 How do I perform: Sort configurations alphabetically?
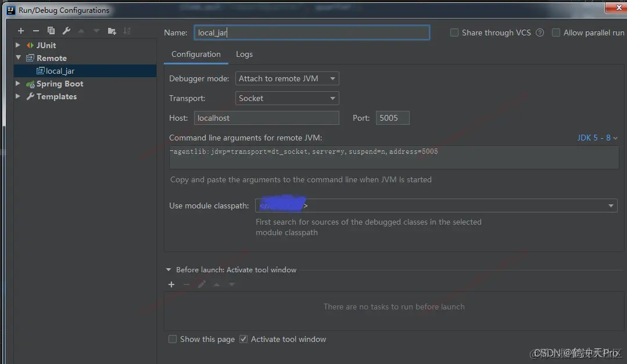[x=127, y=31]
